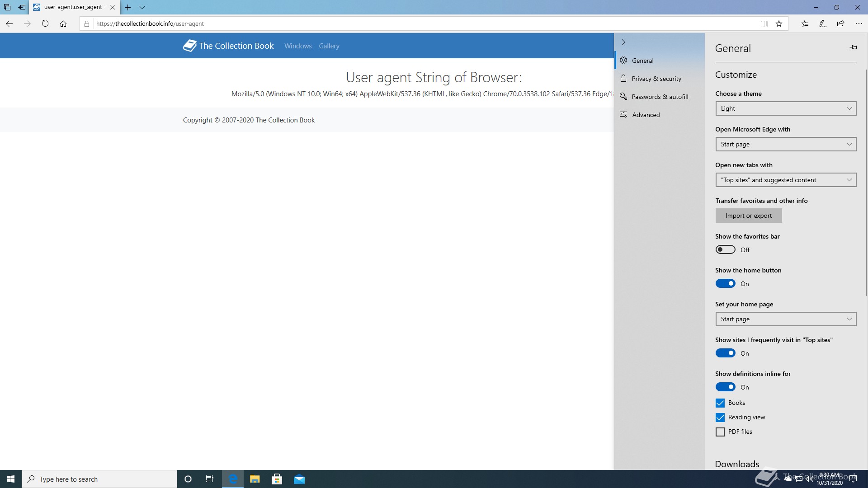Click the Refresh page icon
Image resolution: width=868 pixels, height=488 pixels.
click(45, 23)
